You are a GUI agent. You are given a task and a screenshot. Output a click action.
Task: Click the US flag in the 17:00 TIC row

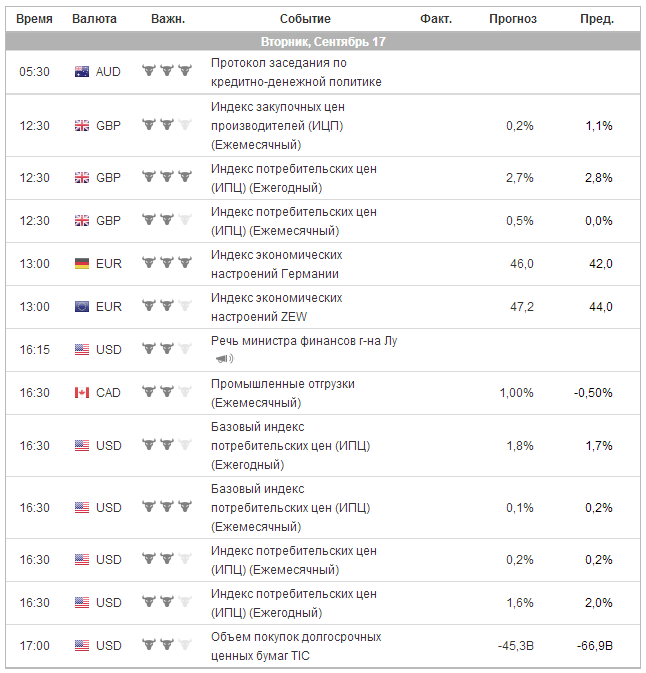tap(82, 645)
